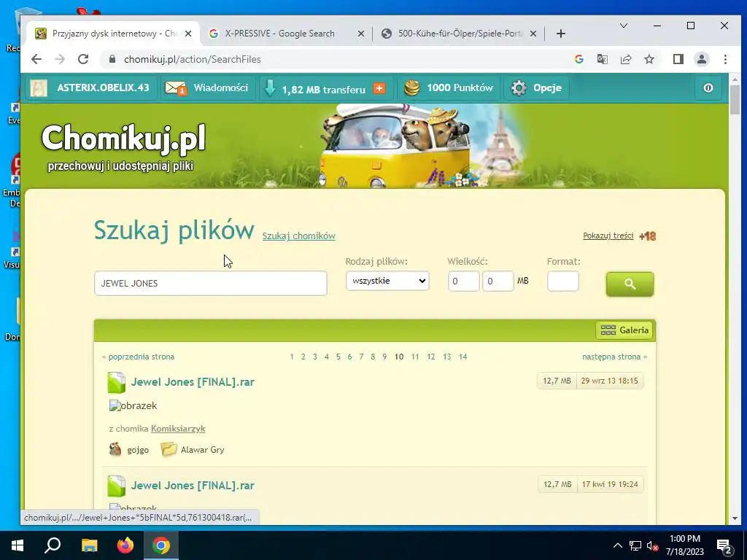Go to results page 5

click(338, 357)
